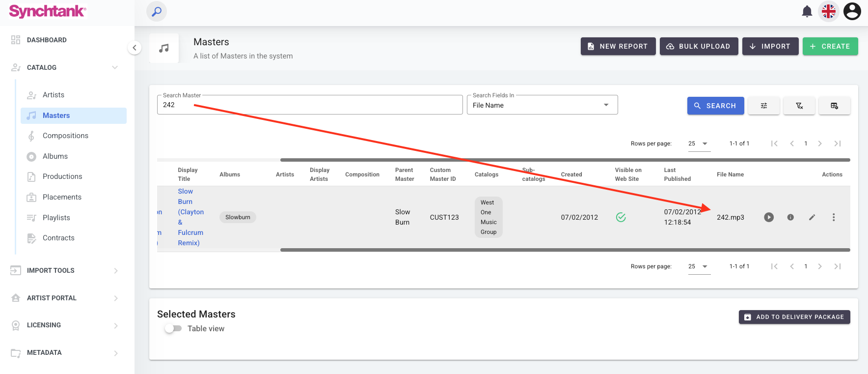Open the three-dot actions menu in row
Viewport: 868px width, 374px height.
(x=834, y=217)
